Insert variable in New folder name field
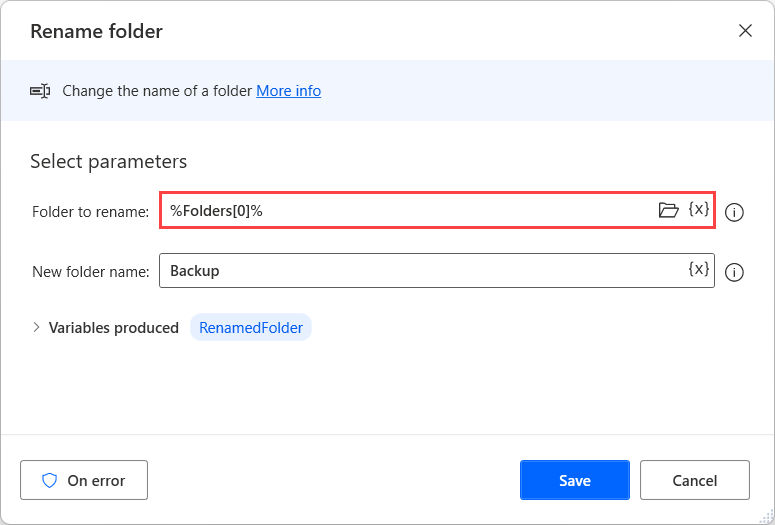775x525 pixels. point(699,269)
